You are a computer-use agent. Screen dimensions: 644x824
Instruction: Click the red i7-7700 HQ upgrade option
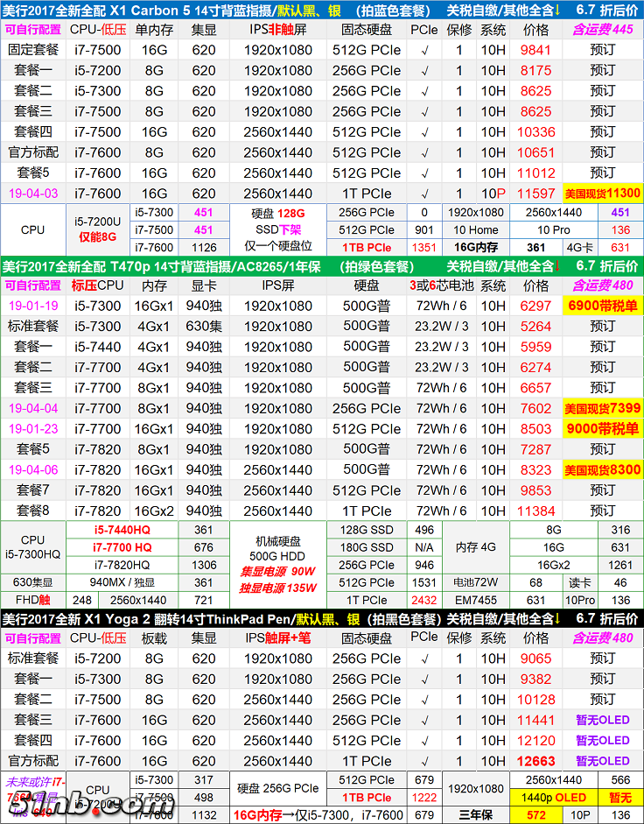[122, 547]
